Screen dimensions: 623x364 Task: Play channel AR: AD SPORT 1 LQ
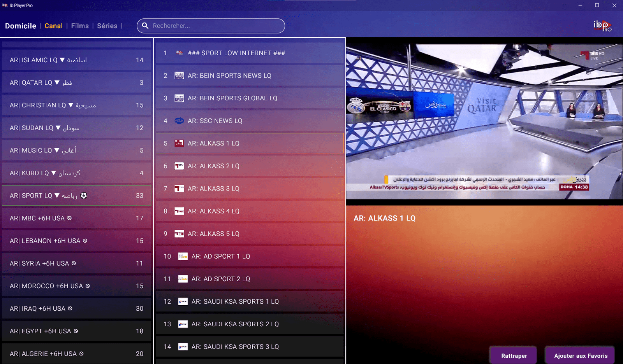pos(250,256)
